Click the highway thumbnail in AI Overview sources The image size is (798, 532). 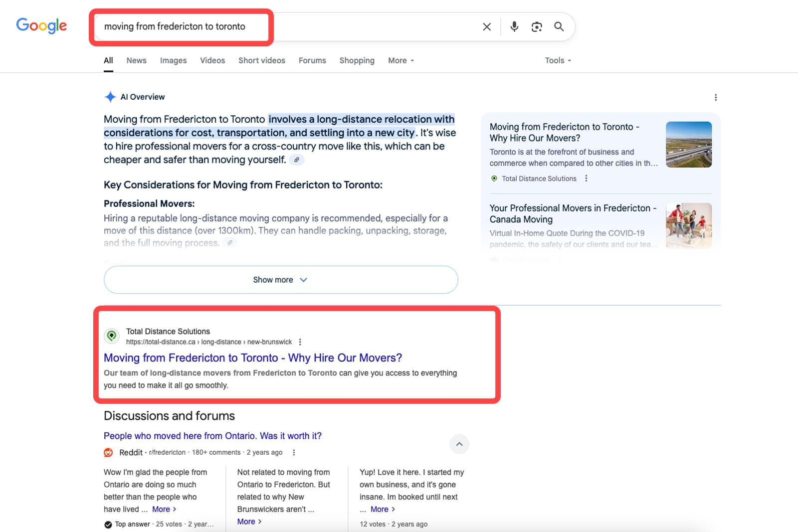tap(689, 145)
